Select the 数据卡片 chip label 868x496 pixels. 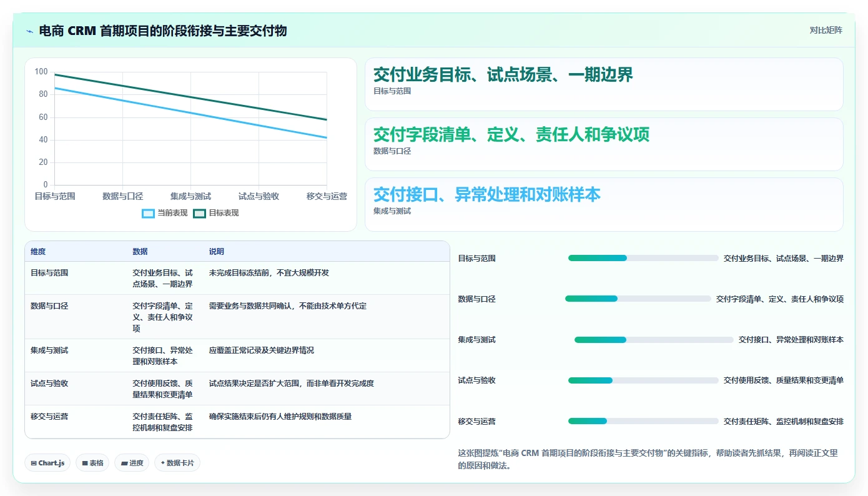[180, 463]
